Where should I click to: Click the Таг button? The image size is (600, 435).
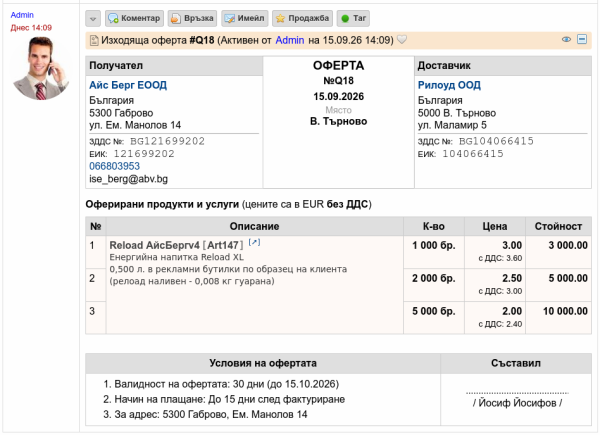pos(353,18)
